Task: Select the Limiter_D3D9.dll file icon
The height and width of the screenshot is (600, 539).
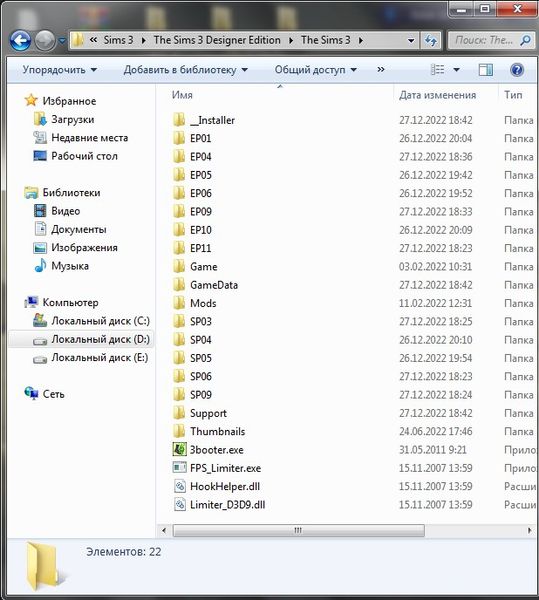Action: pyautogui.click(x=179, y=505)
